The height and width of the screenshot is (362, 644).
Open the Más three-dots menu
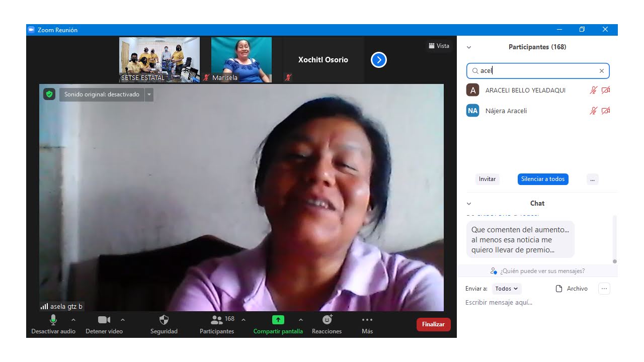[x=367, y=324]
